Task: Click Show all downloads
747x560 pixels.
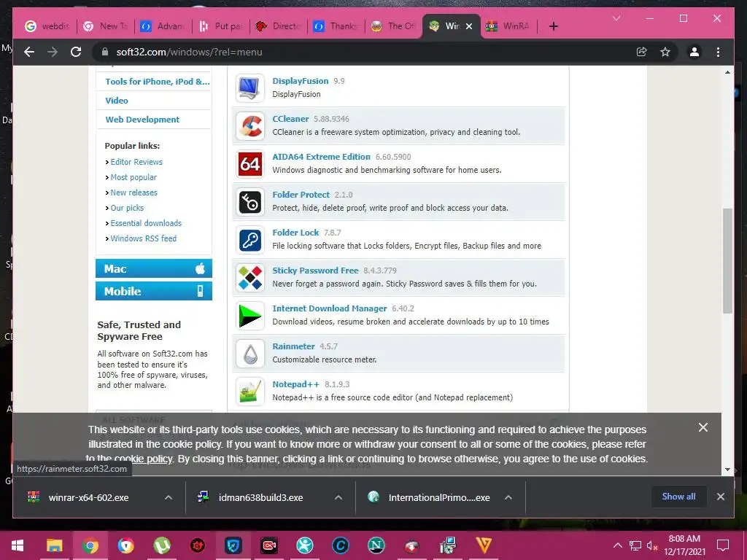Action: coord(678,496)
